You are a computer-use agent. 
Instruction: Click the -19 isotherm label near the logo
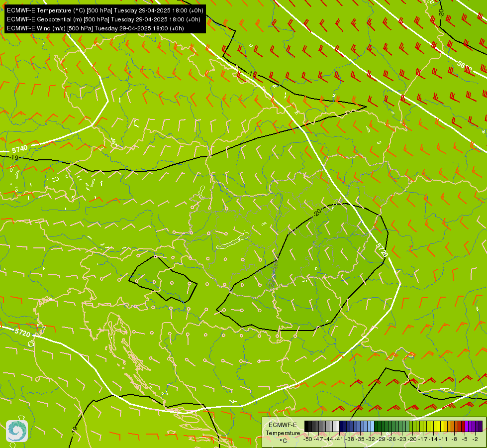tap(74, 431)
